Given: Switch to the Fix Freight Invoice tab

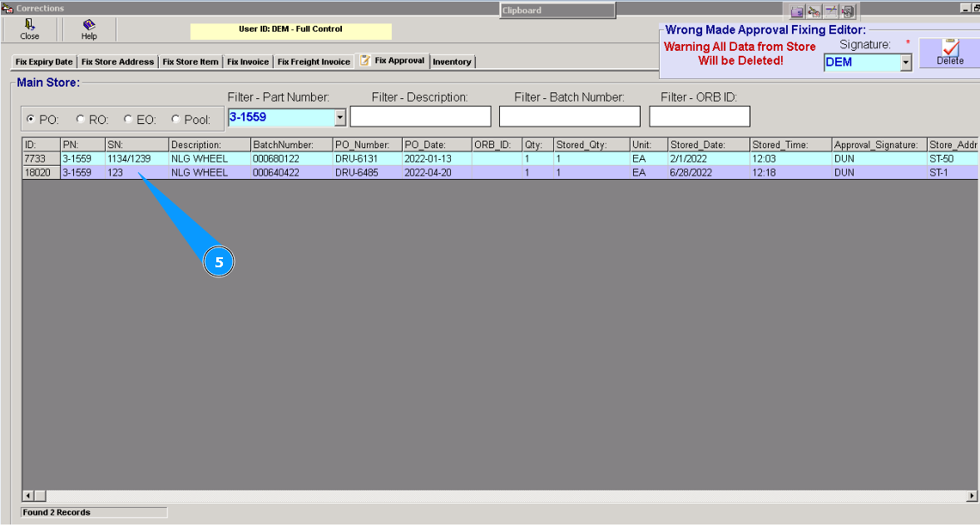Looking at the screenshot, I should [314, 62].
